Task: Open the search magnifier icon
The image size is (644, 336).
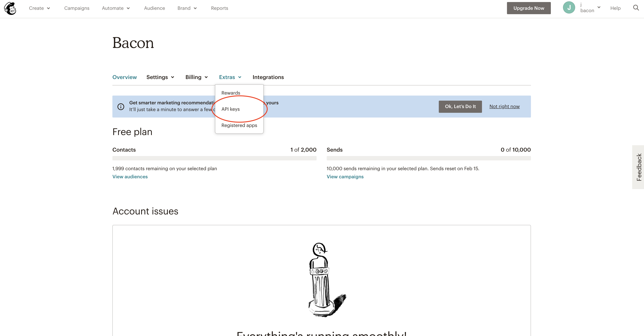Action: pyautogui.click(x=636, y=8)
